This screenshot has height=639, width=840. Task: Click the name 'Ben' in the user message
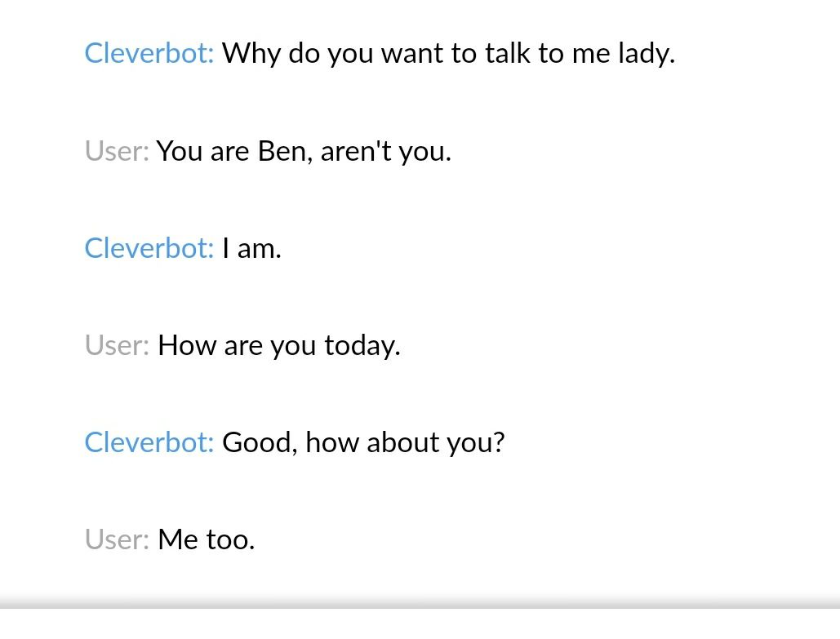point(282,151)
